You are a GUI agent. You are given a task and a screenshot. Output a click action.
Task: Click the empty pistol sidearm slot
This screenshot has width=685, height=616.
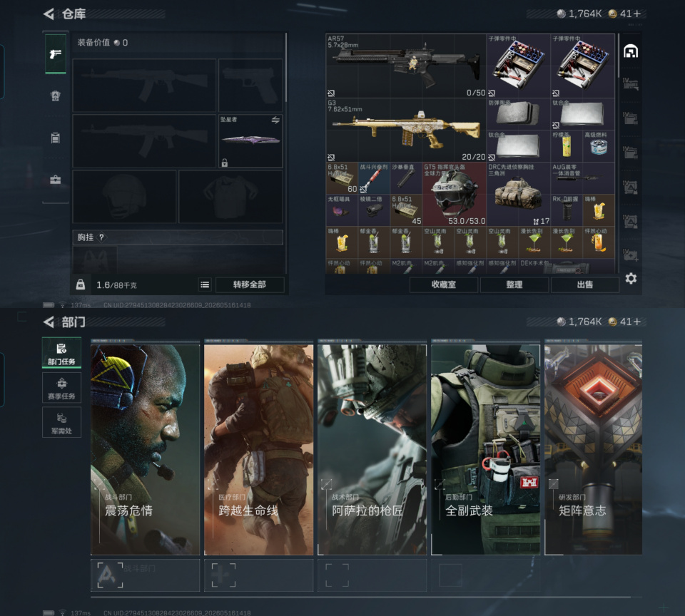pyautogui.click(x=250, y=85)
